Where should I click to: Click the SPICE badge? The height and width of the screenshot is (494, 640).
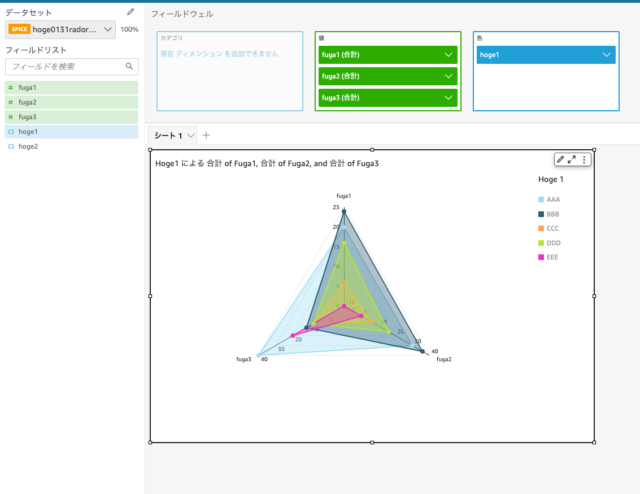click(x=19, y=29)
